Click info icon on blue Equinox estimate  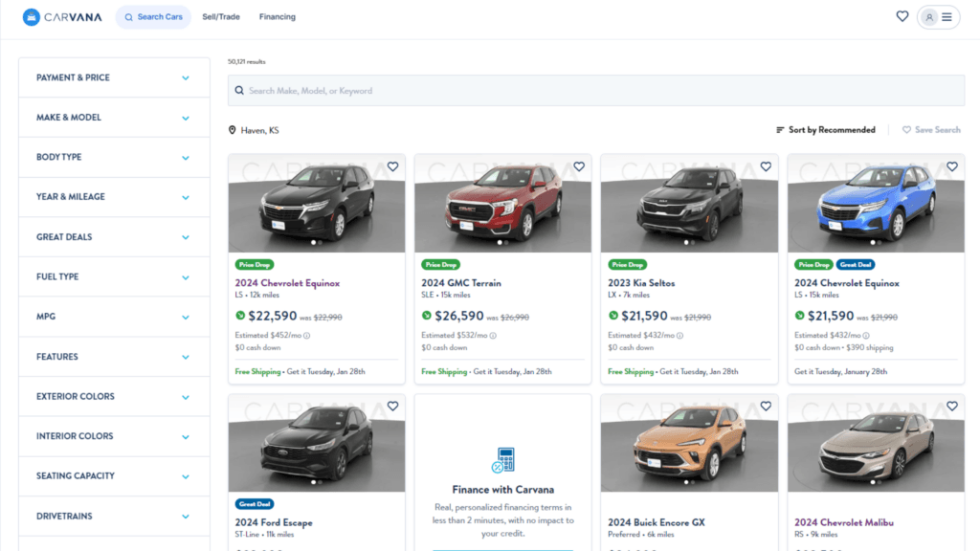point(866,336)
